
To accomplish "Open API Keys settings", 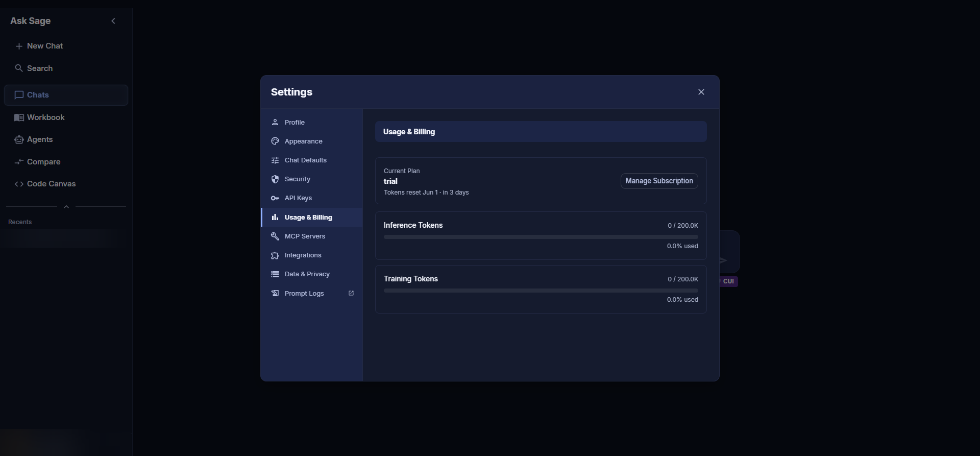I will (311, 198).
